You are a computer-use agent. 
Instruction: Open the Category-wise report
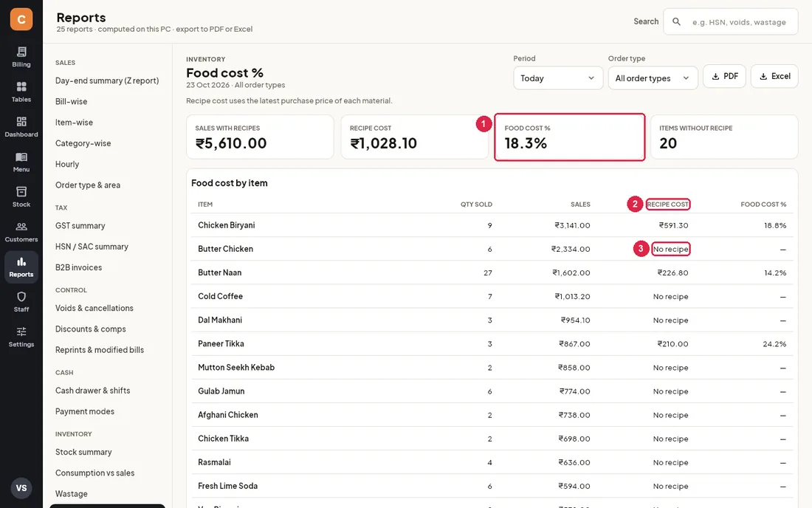(x=83, y=143)
